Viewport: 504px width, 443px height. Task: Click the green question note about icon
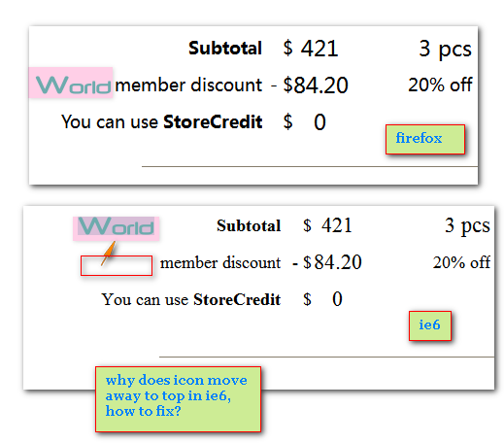178,399
